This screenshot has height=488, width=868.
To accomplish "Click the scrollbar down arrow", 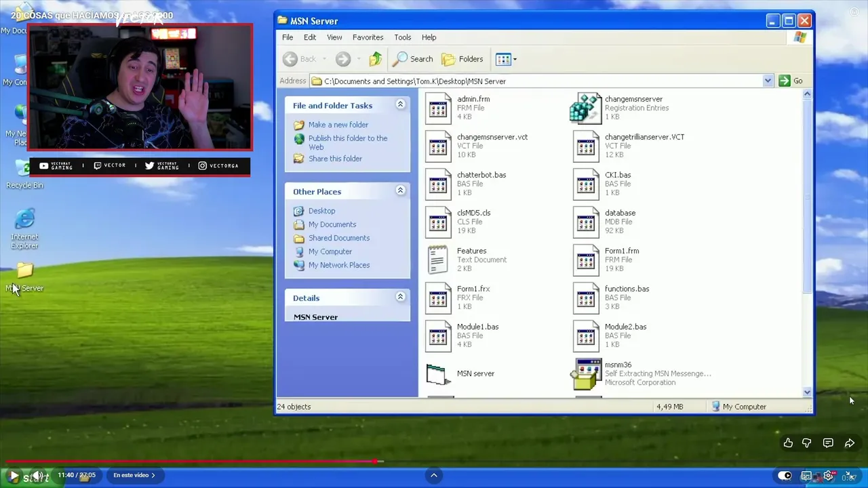I will [x=807, y=392].
